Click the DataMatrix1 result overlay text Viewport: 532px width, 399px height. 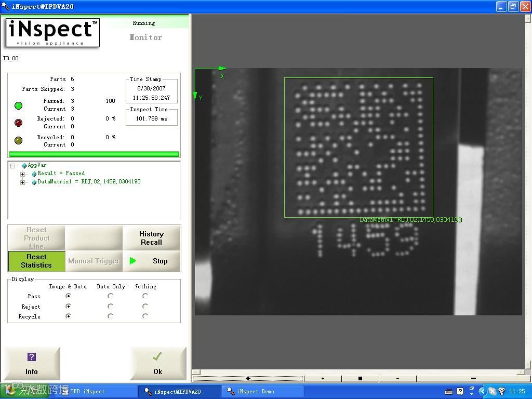410,220
